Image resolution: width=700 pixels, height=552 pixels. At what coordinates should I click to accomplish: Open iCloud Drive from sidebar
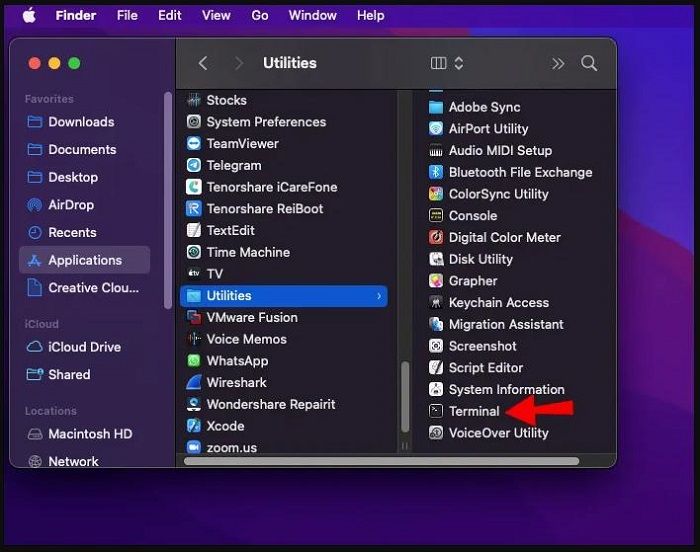(84, 347)
